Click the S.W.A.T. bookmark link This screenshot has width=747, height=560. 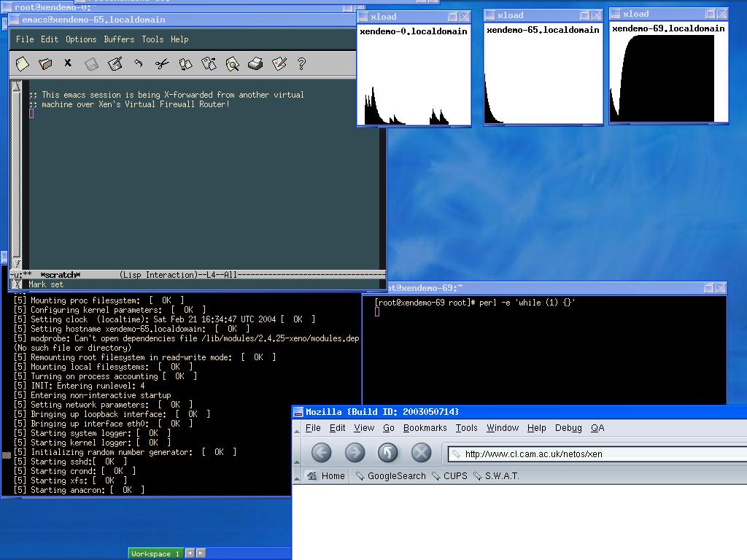(x=496, y=475)
